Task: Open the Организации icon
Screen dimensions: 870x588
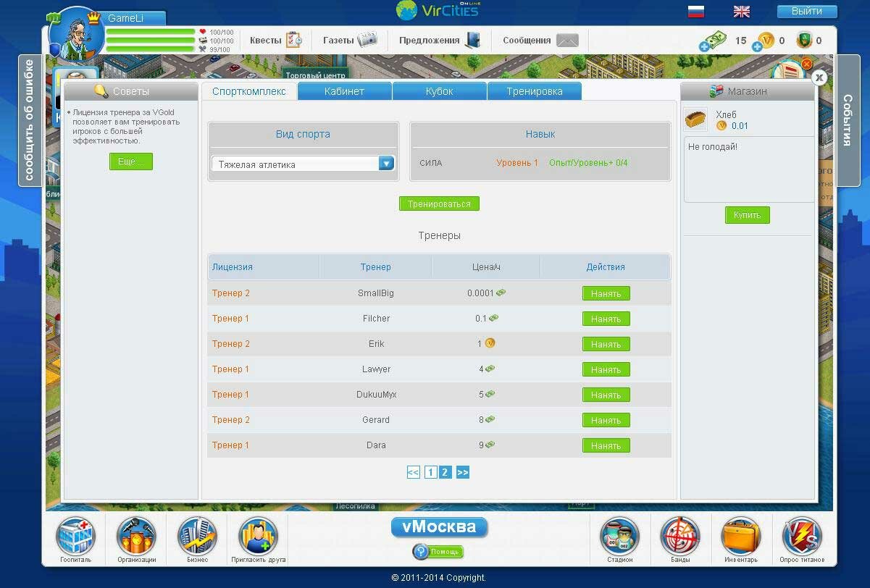Action: [x=136, y=537]
